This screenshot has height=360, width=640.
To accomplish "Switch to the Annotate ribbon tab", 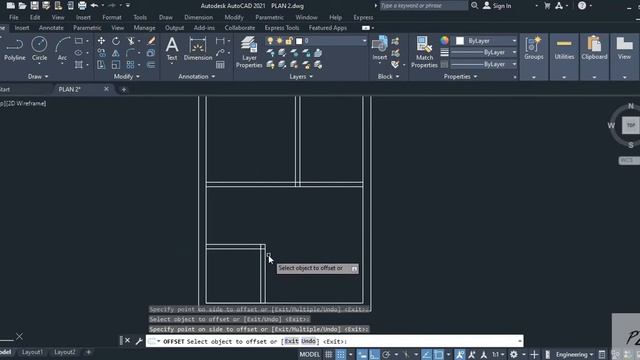I will tap(51, 28).
